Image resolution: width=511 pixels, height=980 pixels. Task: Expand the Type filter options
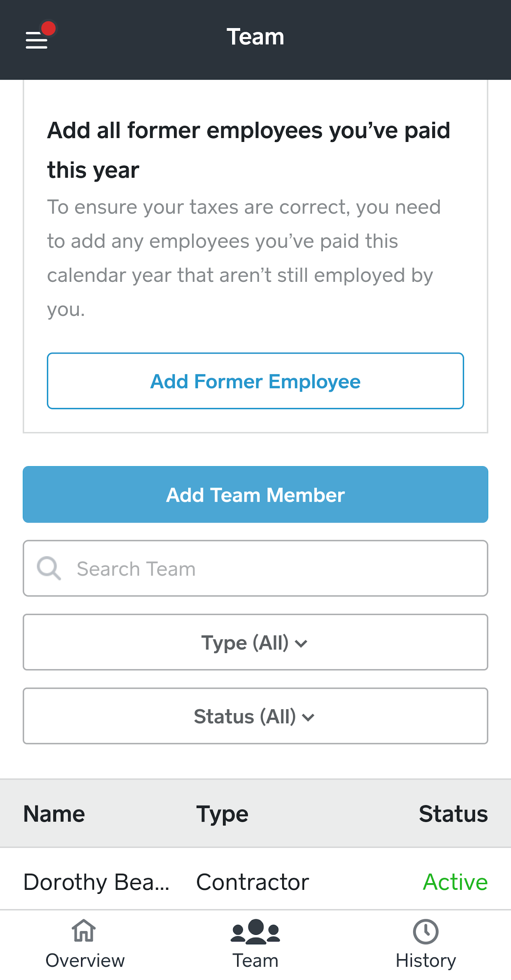click(255, 642)
